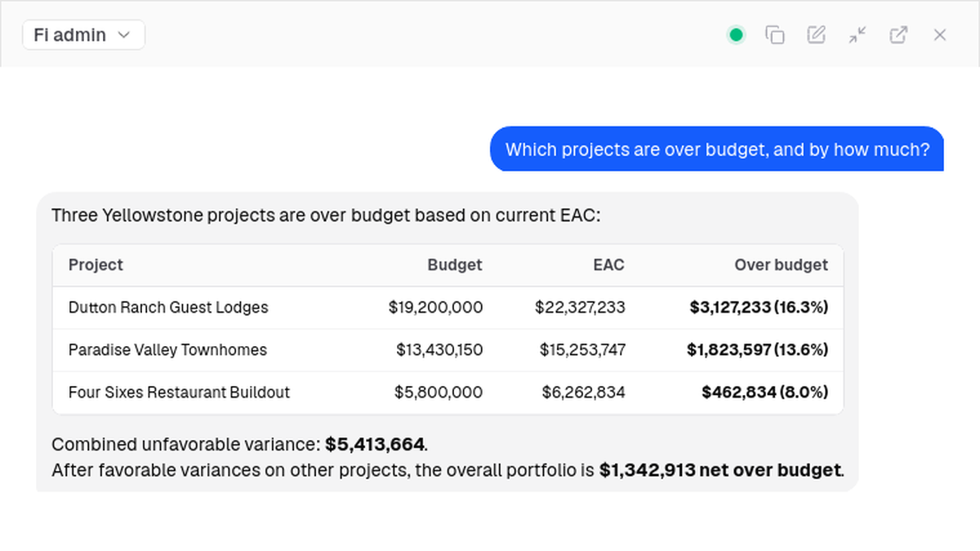
Task: Click the $13,430,150 budget cell
Action: [x=439, y=350]
